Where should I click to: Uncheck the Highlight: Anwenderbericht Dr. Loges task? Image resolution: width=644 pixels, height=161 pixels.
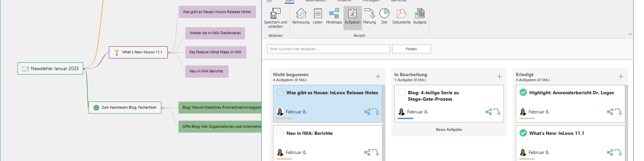point(523,93)
